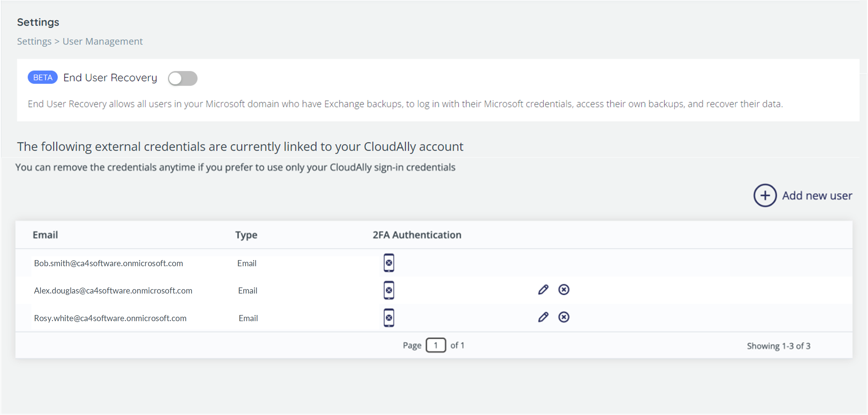The height and width of the screenshot is (415, 868).
Task: Click the 2FA phone icon for Bob.smith
Action: coord(389,263)
